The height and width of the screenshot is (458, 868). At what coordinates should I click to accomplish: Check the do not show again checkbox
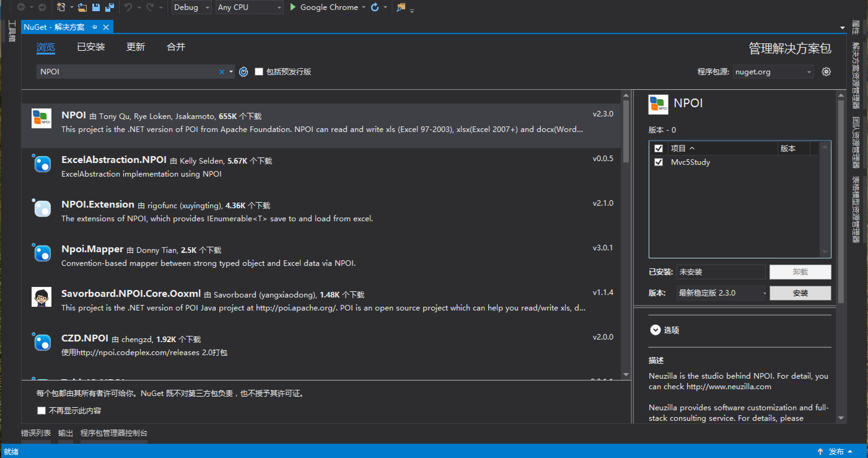click(41, 411)
